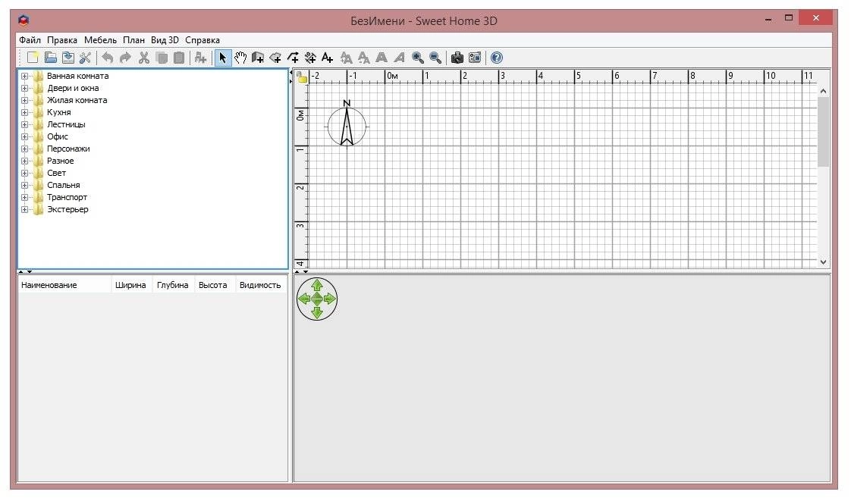Expand the Свет folder
Viewport: 851px width, 504px height.
tap(24, 173)
